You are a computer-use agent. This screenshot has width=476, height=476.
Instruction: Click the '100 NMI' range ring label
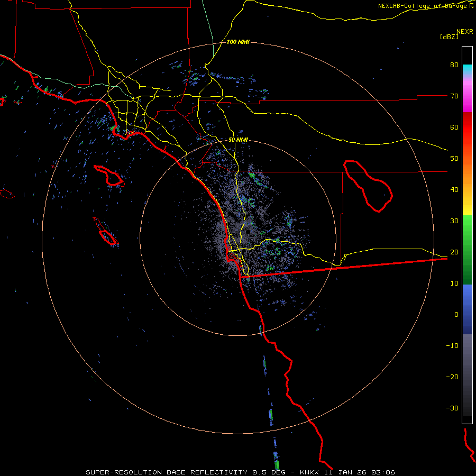click(x=238, y=42)
